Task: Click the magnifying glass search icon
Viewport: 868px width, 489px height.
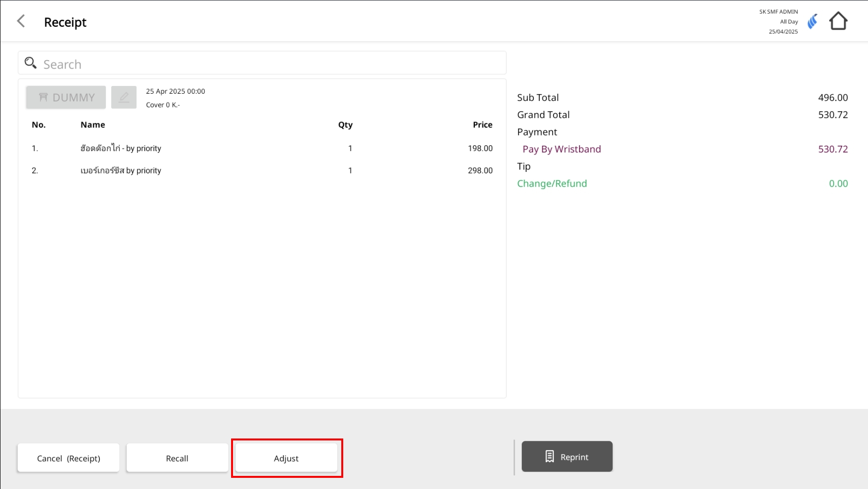Action: pos(31,63)
